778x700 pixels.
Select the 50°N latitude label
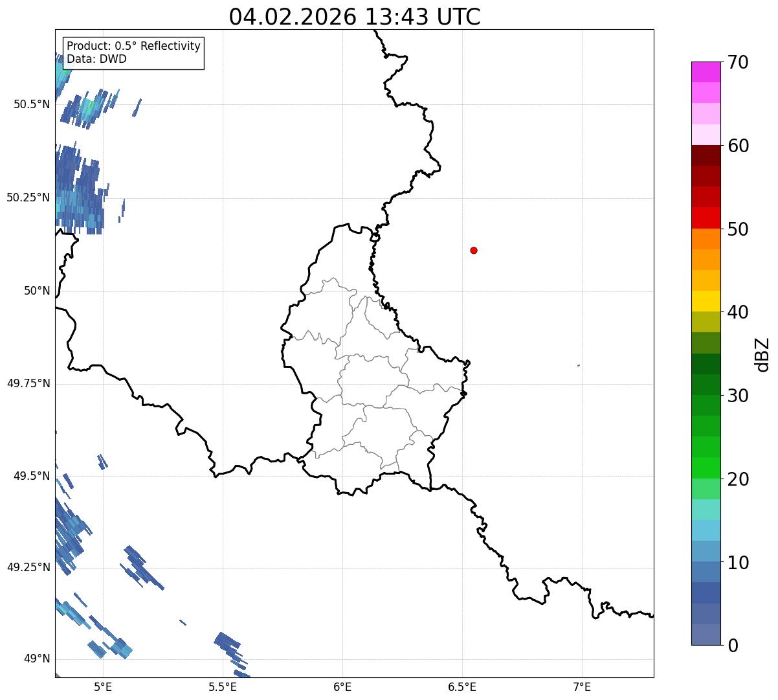pos(37,291)
